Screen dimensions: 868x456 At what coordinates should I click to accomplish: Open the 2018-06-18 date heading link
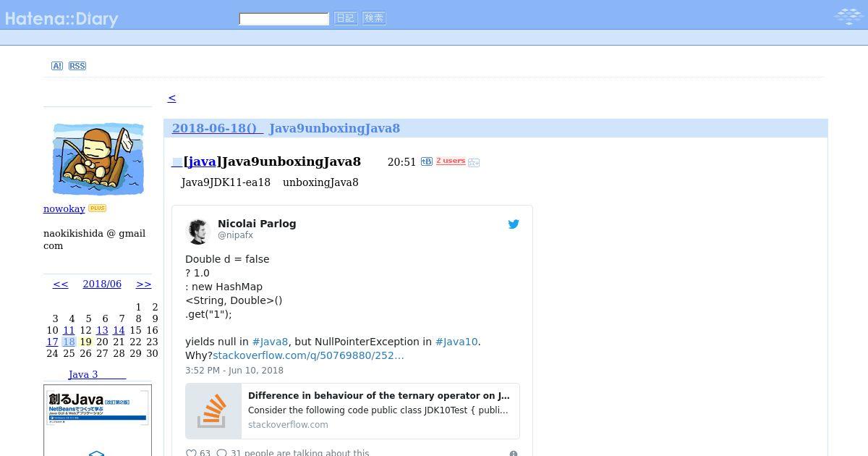[x=217, y=128]
